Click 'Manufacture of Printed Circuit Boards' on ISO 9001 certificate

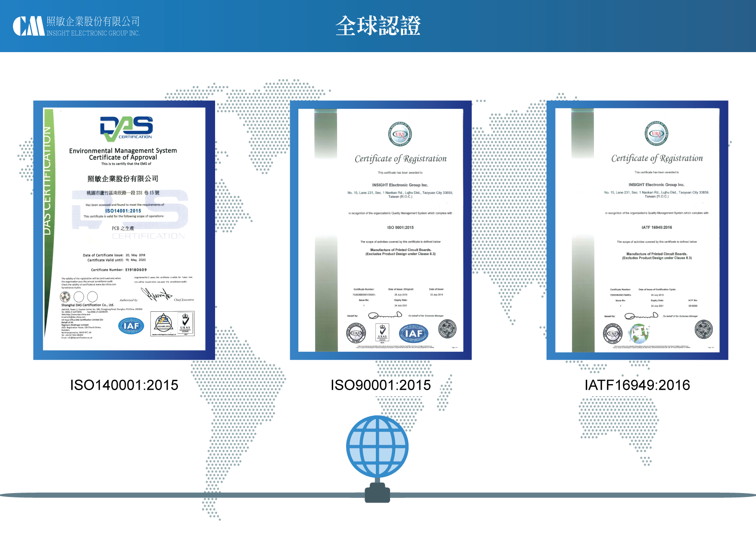(x=401, y=250)
